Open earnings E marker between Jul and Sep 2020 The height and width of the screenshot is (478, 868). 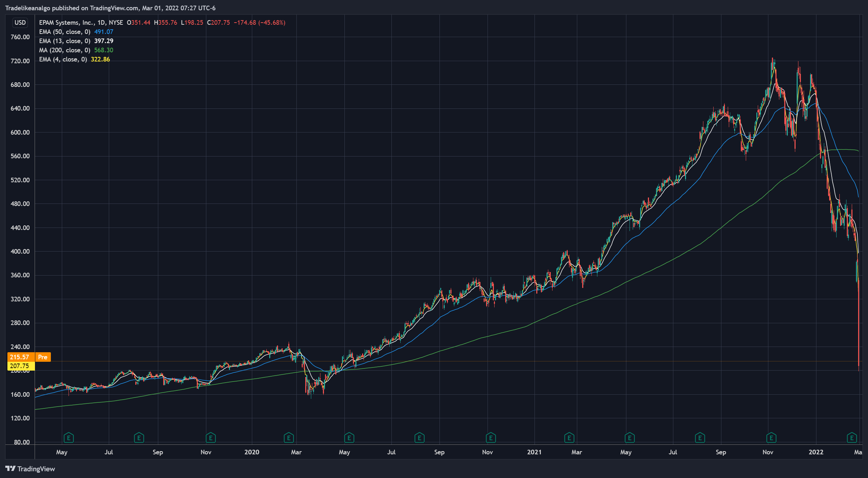tap(419, 438)
